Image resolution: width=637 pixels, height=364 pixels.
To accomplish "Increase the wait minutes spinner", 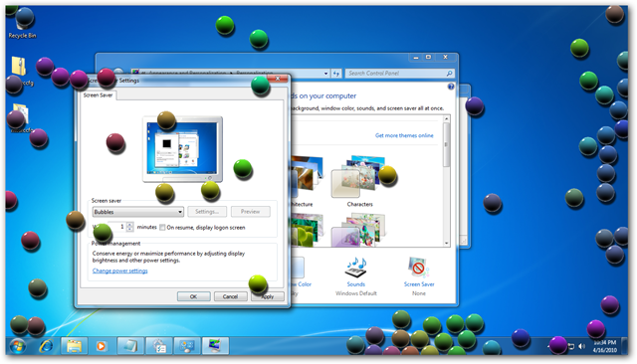I will (x=129, y=225).
